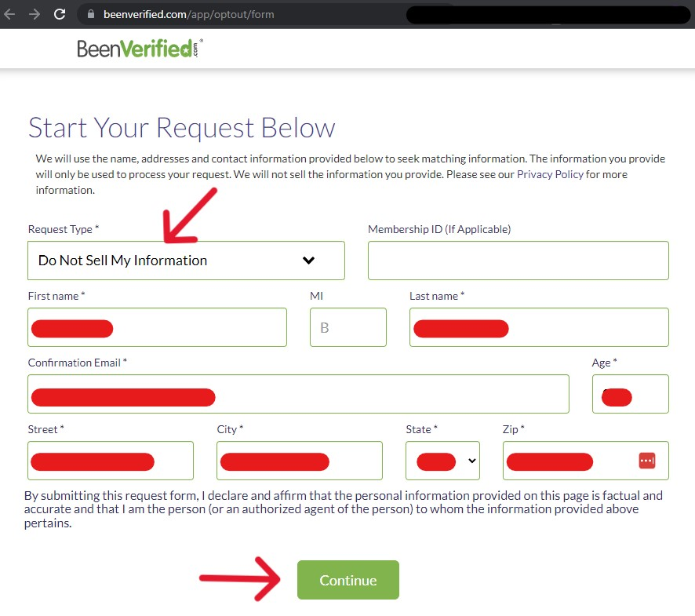
Task: Reload the page with refresh icon
Action: pos(60,14)
